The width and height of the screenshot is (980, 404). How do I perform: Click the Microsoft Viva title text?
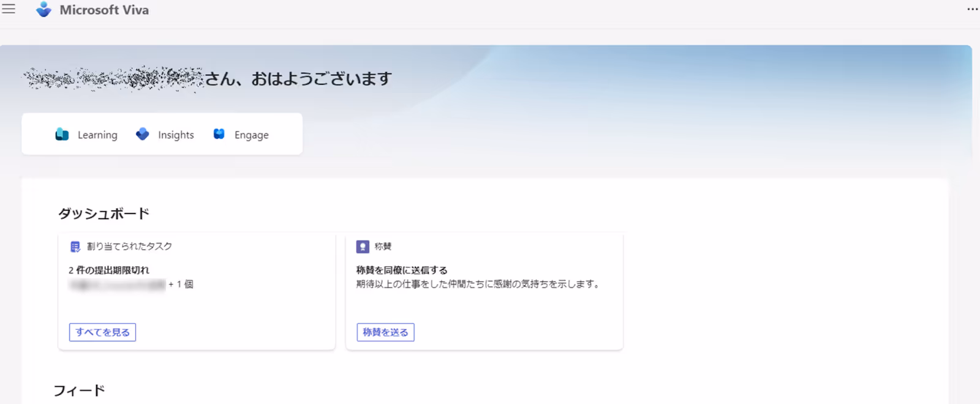(104, 10)
